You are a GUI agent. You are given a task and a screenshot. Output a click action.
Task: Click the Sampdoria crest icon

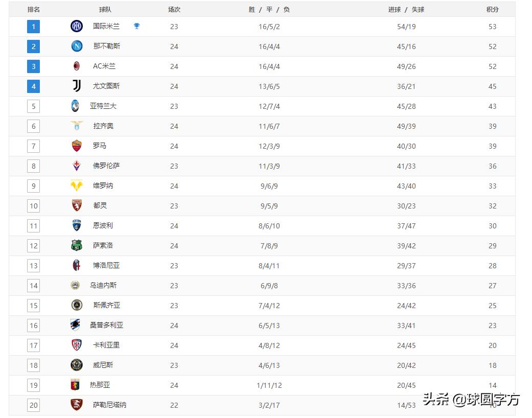click(76, 325)
